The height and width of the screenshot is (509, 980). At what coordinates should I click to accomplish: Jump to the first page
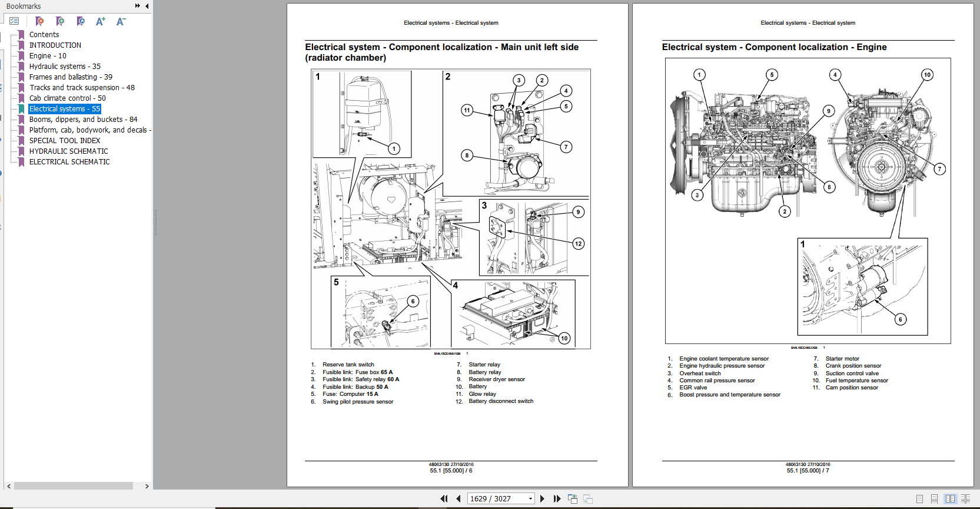pyautogui.click(x=444, y=499)
